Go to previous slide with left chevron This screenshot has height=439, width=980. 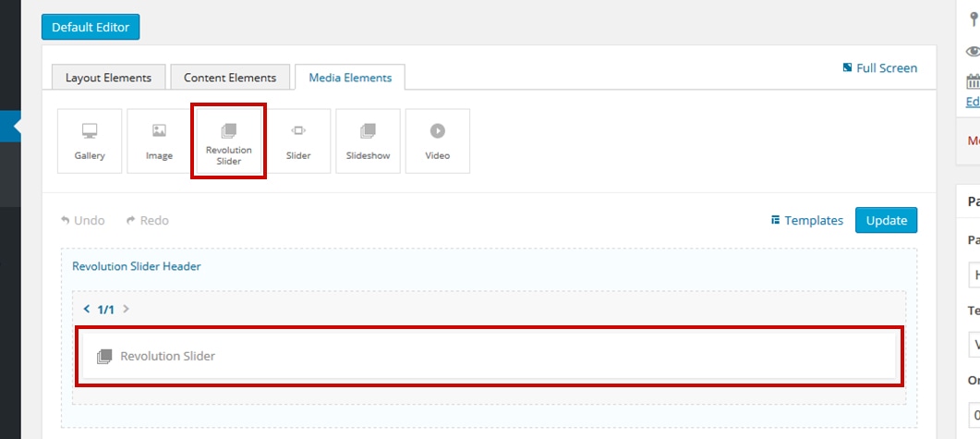click(x=87, y=309)
